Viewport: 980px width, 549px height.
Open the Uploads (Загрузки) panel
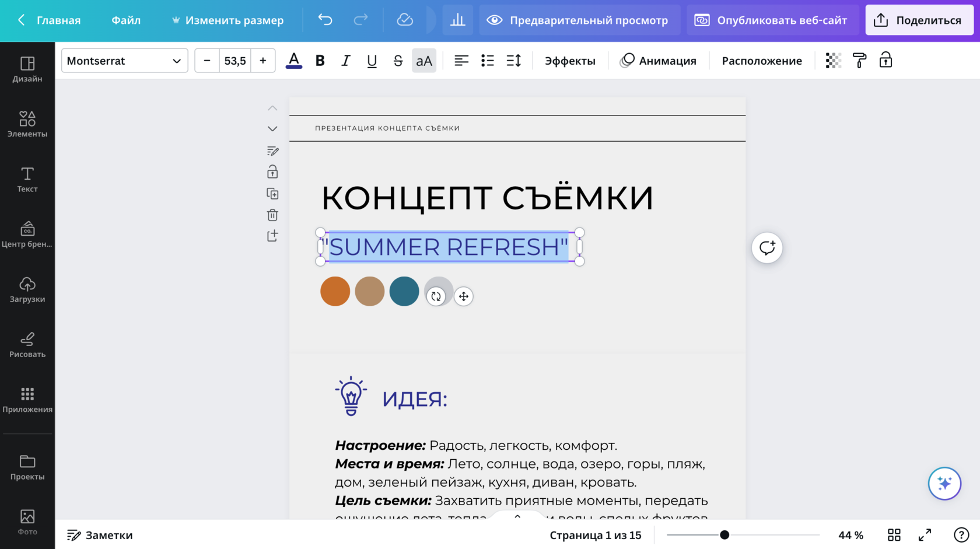(x=27, y=290)
